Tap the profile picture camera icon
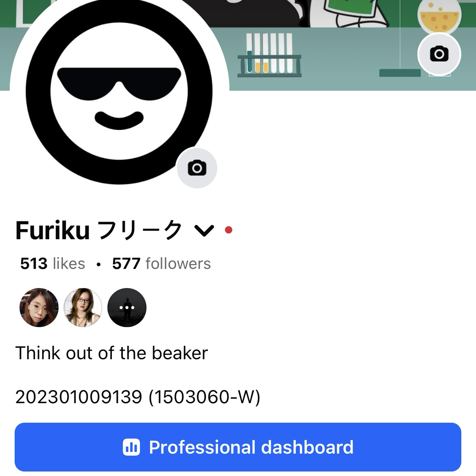 [197, 168]
